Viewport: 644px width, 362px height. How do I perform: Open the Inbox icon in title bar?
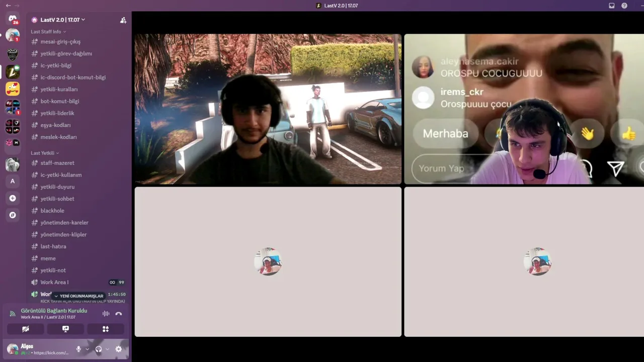[x=612, y=6]
